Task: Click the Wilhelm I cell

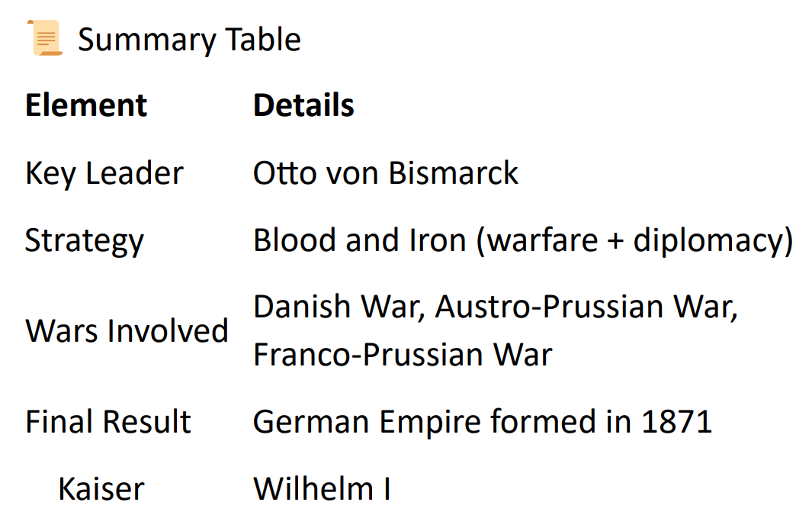Action: coord(322,489)
